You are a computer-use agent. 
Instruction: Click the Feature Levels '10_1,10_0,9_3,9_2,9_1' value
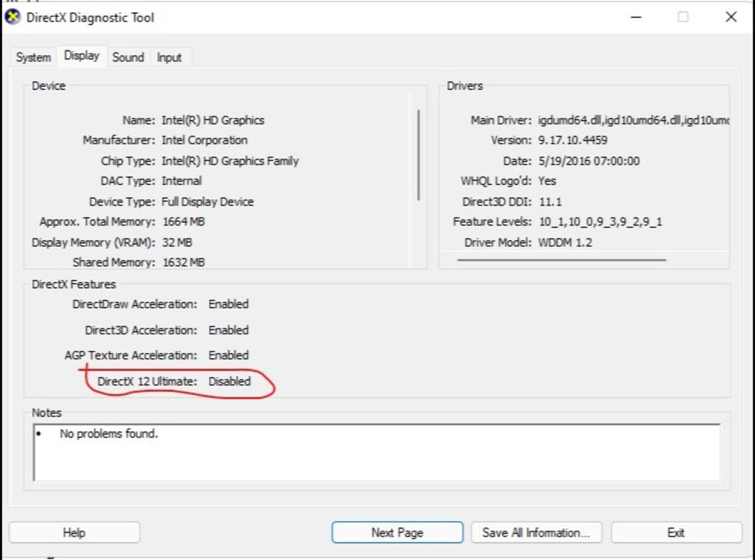(600, 222)
